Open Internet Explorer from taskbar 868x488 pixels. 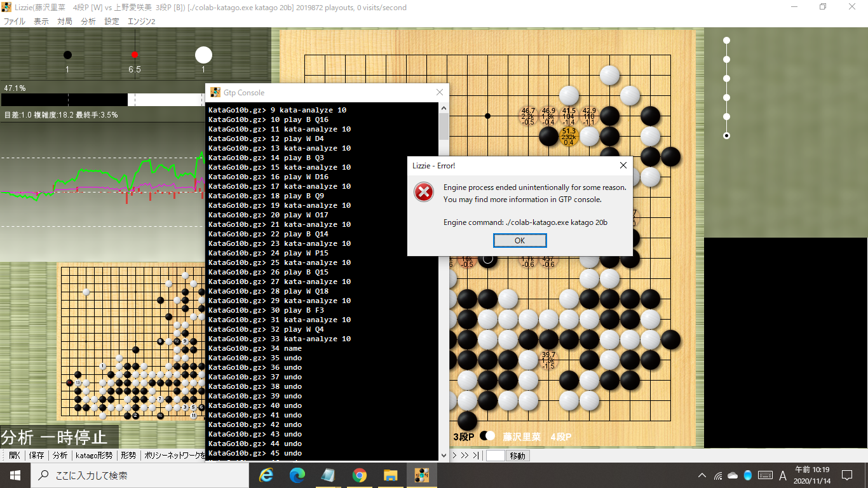[x=267, y=475]
